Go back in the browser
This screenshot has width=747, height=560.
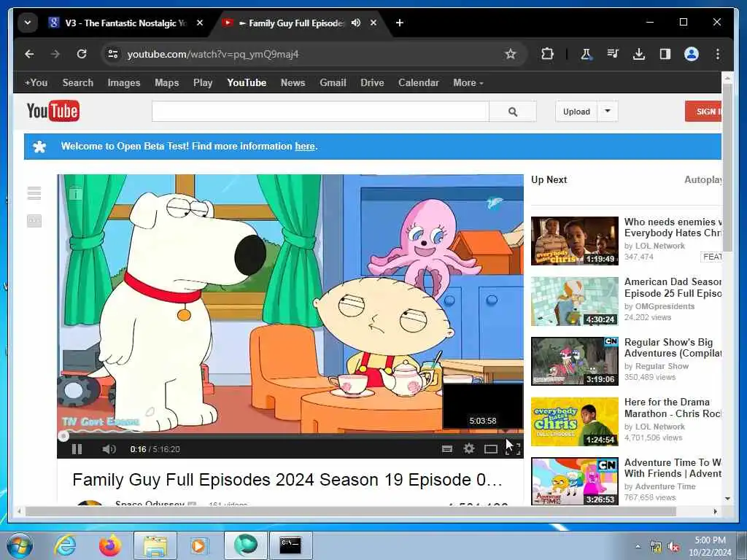29,54
